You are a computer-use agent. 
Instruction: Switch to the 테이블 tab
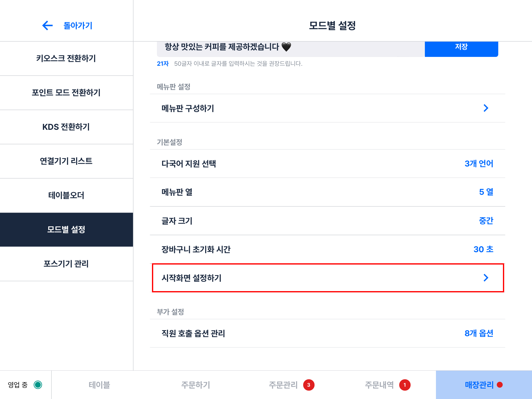pyautogui.click(x=99, y=385)
